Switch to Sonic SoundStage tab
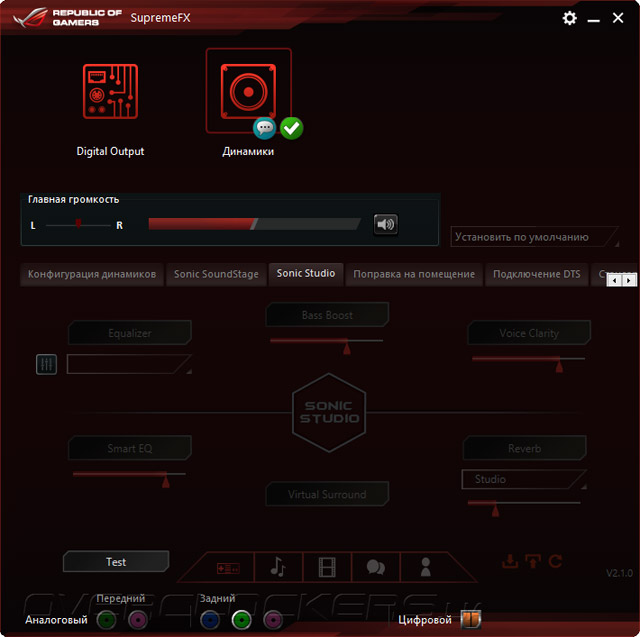Image resolution: width=640 pixels, height=637 pixels. [x=216, y=274]
